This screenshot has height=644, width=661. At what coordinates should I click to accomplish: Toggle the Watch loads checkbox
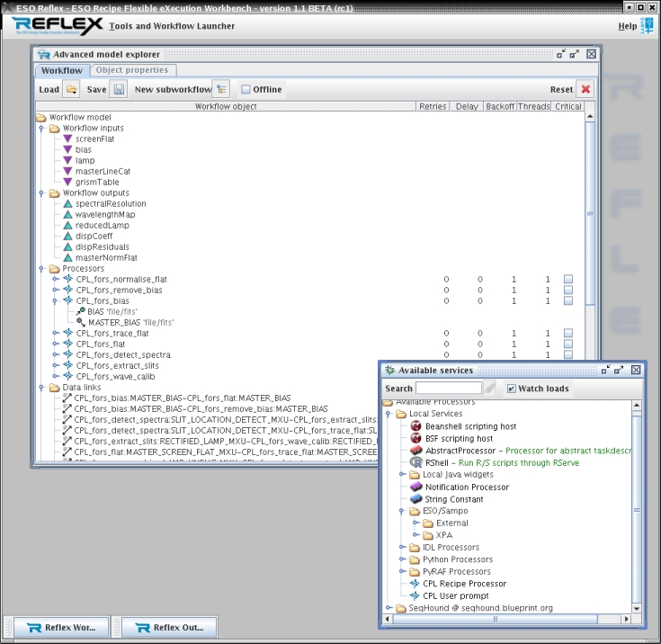pos(512,389)
